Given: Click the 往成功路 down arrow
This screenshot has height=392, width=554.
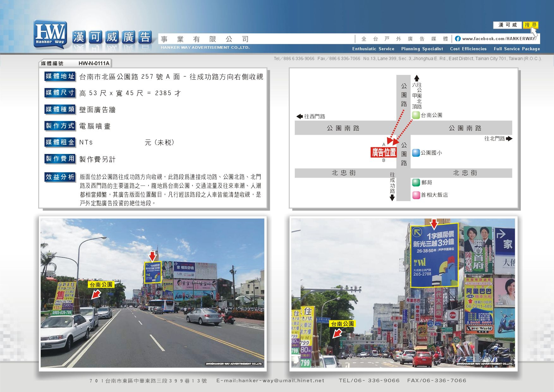Looking at the screenshot, I should click(x=392, y=198).
